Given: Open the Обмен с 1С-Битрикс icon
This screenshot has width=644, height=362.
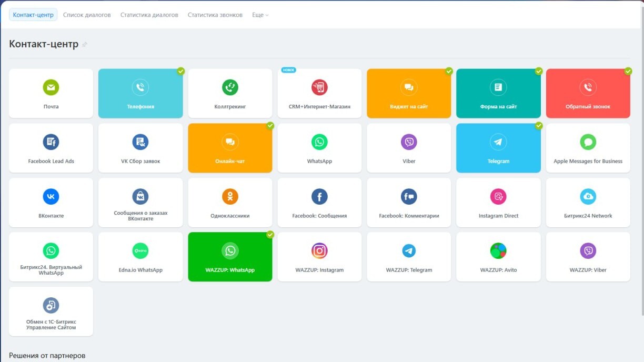Looking at the screenshot, I should [51, 306].
